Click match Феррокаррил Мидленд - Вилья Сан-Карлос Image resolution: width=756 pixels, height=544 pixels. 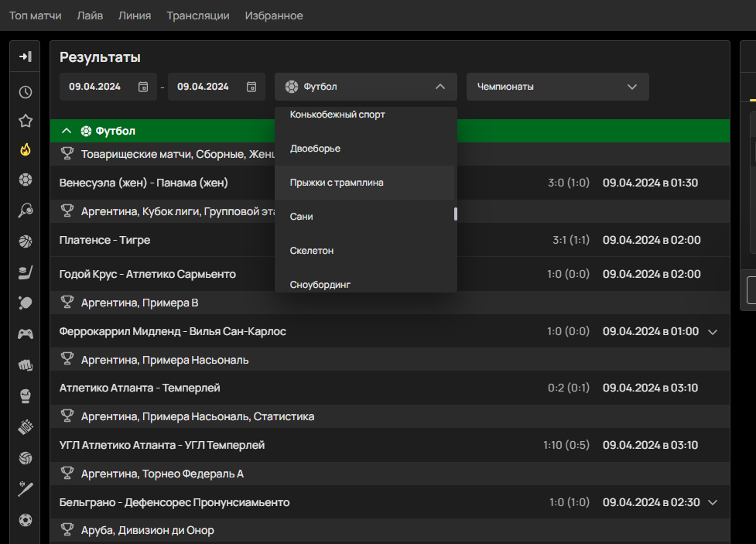(x=173, y=331)
